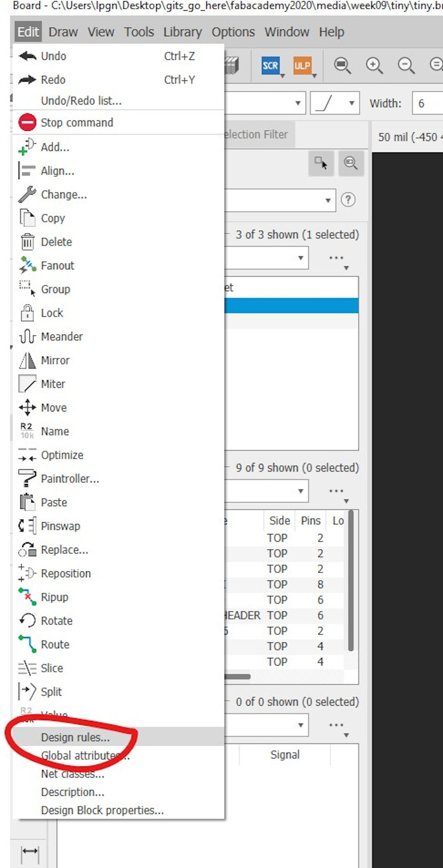Click the Signal column header
This screenshot has width=443, height=868.
pyautogui.click(x=285, y=754)
